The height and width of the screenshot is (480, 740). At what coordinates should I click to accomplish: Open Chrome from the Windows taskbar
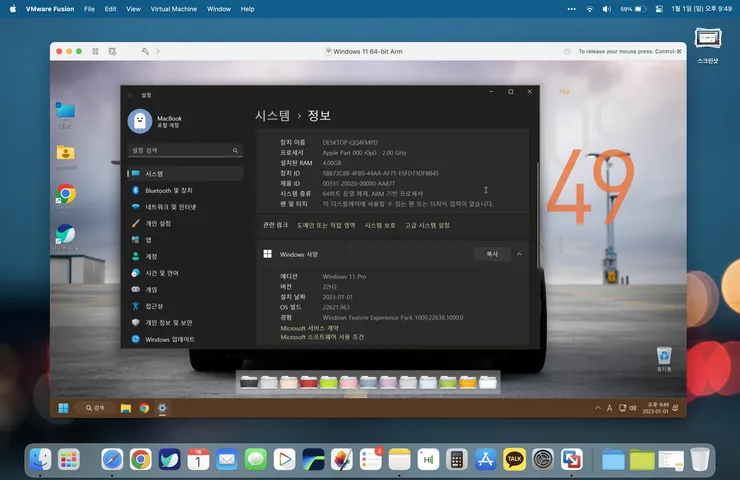(144, 408)
